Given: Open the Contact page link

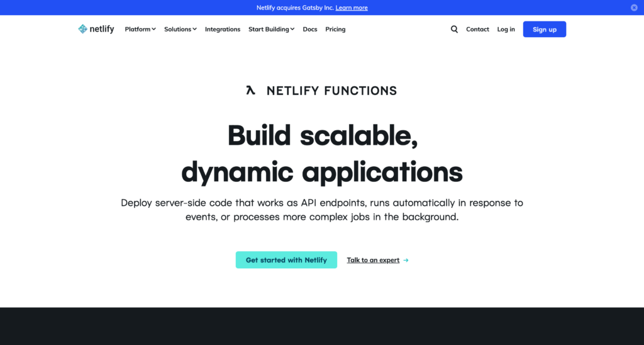Looking at the screenshot, I should (477, 29).
